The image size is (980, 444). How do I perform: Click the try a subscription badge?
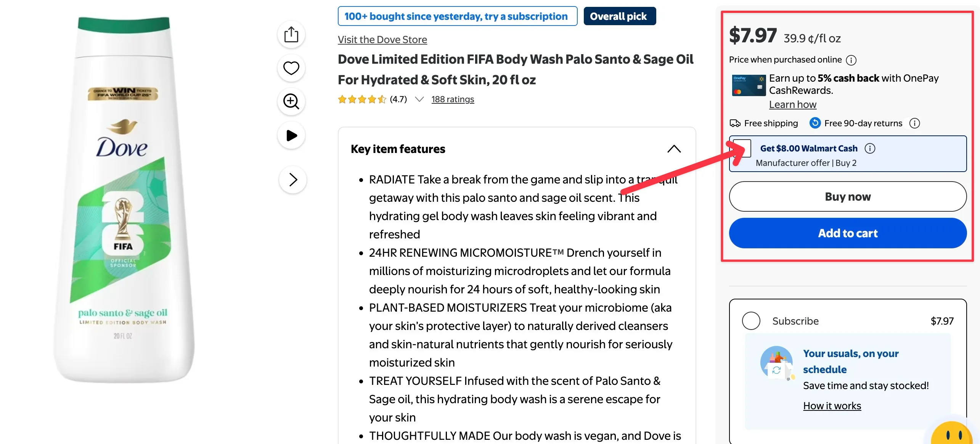click(457, 16)
